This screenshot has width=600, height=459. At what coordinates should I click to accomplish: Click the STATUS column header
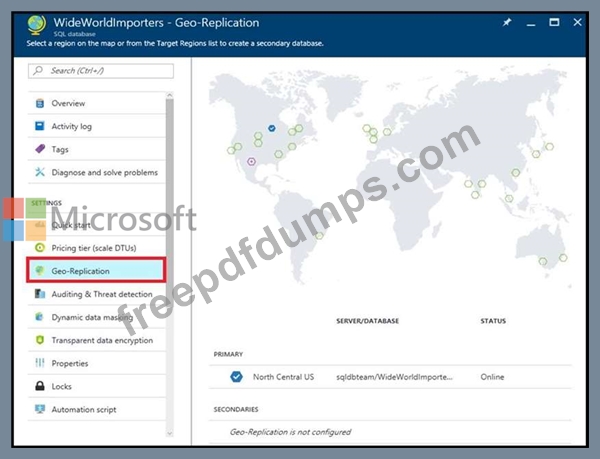tap(493, 321)
